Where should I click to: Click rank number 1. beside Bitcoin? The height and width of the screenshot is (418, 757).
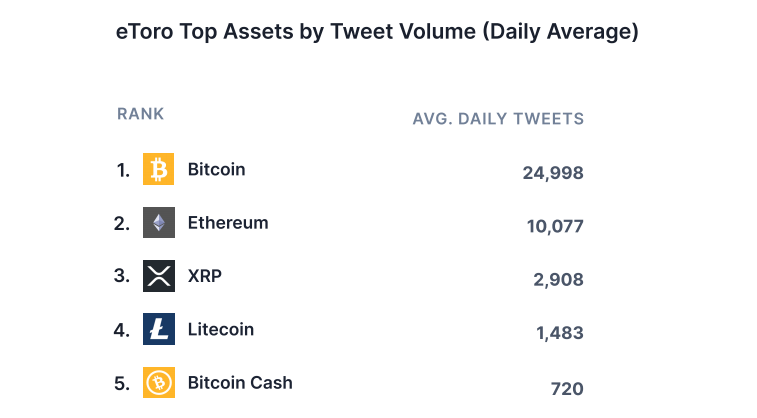[x=123, y=170]
